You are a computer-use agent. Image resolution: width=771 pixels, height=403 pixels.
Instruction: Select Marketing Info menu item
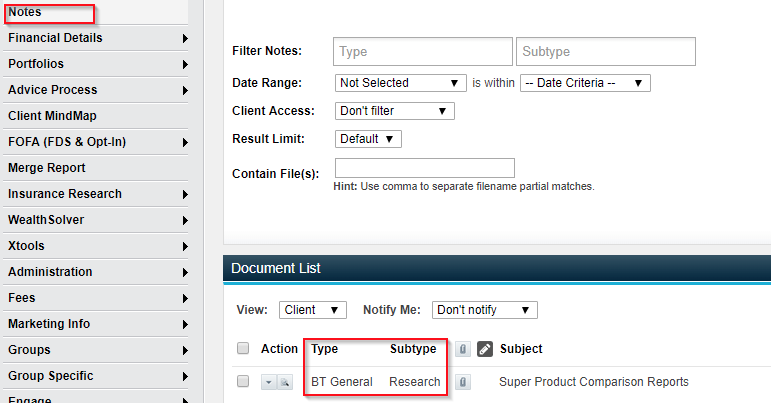[95, 324]
